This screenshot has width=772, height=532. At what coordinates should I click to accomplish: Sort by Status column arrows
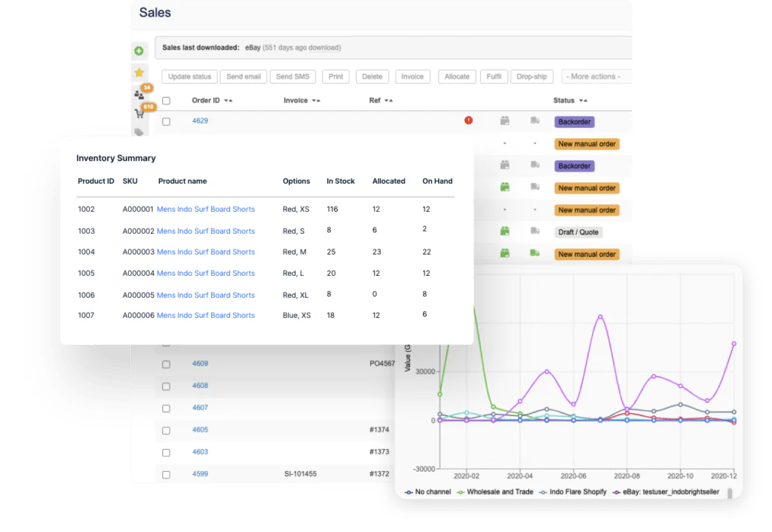point(584,100)
